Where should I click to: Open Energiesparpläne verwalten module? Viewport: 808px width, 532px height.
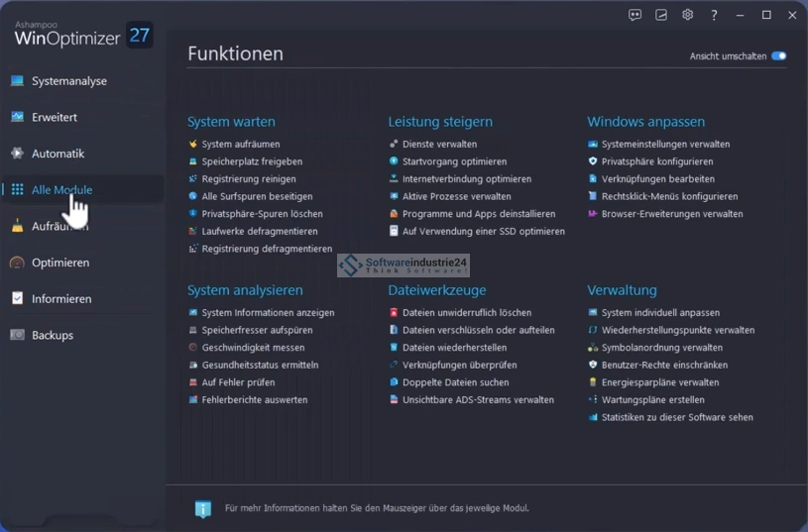tap(659, 382)
